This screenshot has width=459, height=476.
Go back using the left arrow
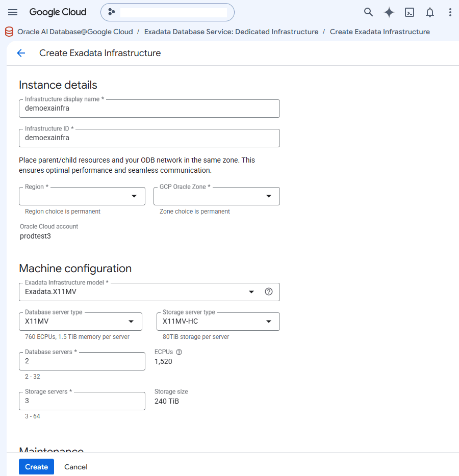click(x=21, y=53)
